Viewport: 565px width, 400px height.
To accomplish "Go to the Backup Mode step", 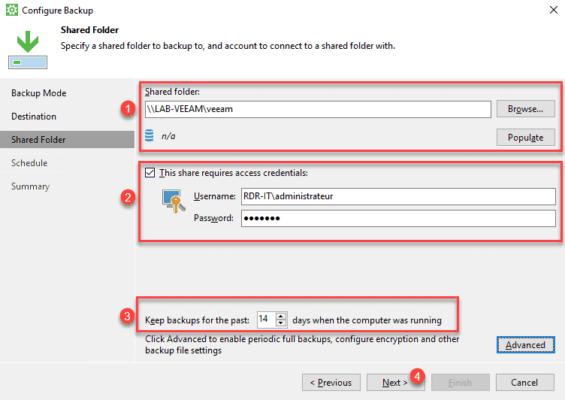I will [39, 93].
